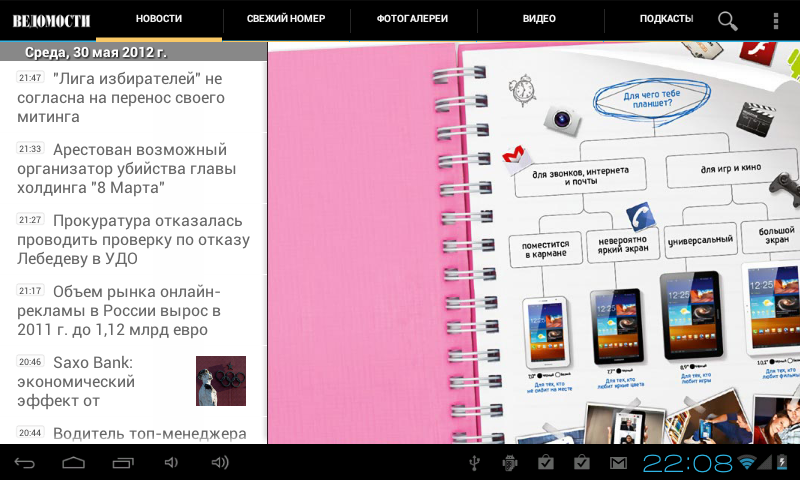
Task: Tap the Ведомости logo
Action: 50,20
